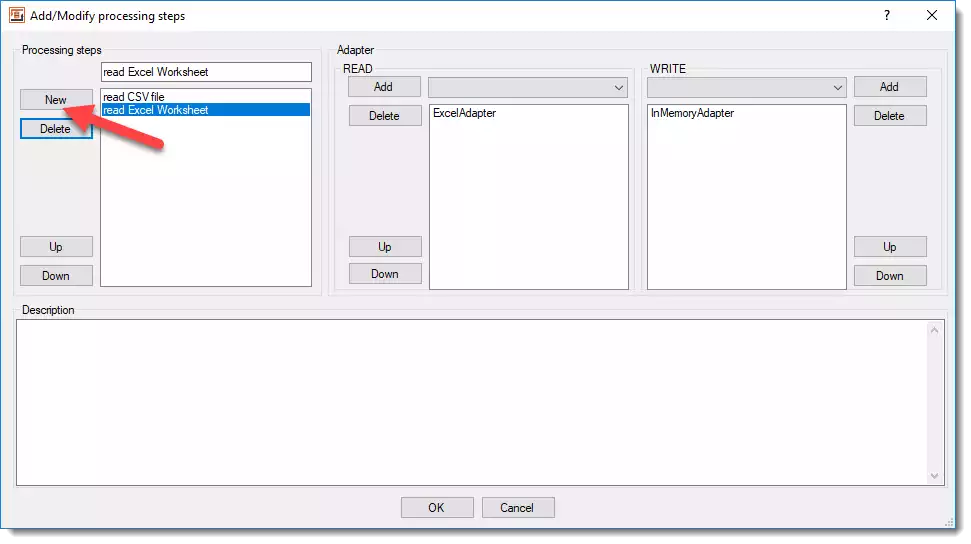Move WRITE adapter down
This screenshot has width=971, height=544.
click(x=889, y=276)
